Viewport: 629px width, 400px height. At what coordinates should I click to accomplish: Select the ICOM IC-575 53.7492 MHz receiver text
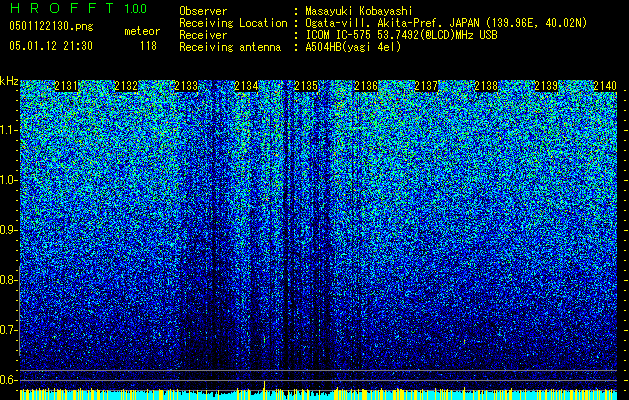pos(401,35)
